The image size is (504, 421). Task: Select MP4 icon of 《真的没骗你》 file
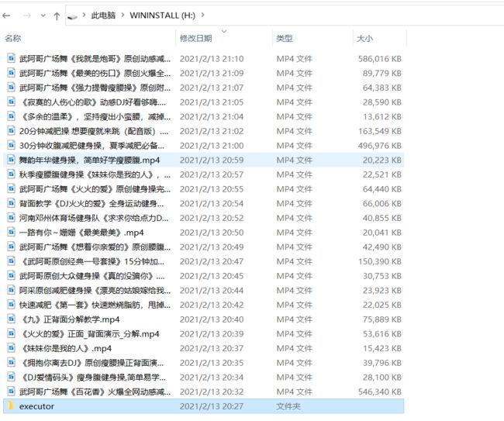tap(12, 275)
